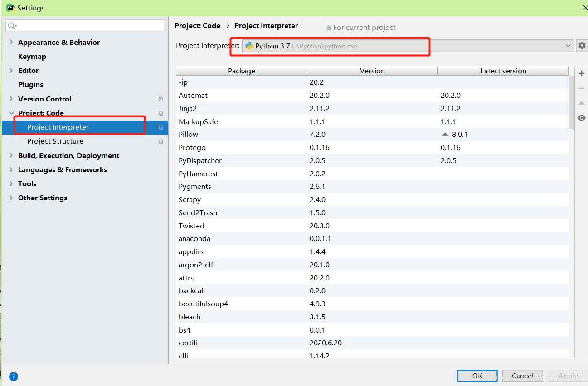Image resolution: width=588 pixels, height=386 pixels.
Task: Select the attrs package row
Action: click(372, 278)
